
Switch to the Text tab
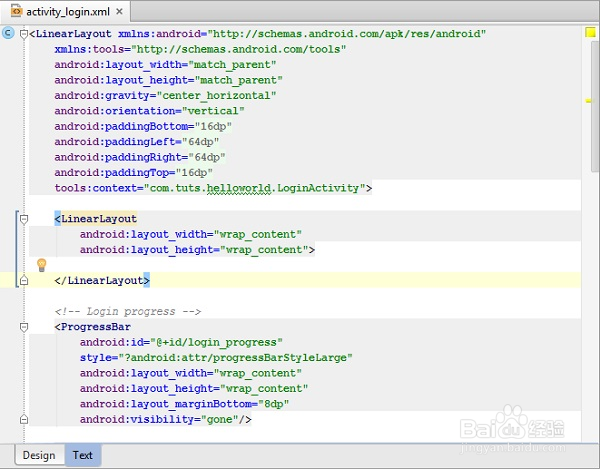pos(83,455)
